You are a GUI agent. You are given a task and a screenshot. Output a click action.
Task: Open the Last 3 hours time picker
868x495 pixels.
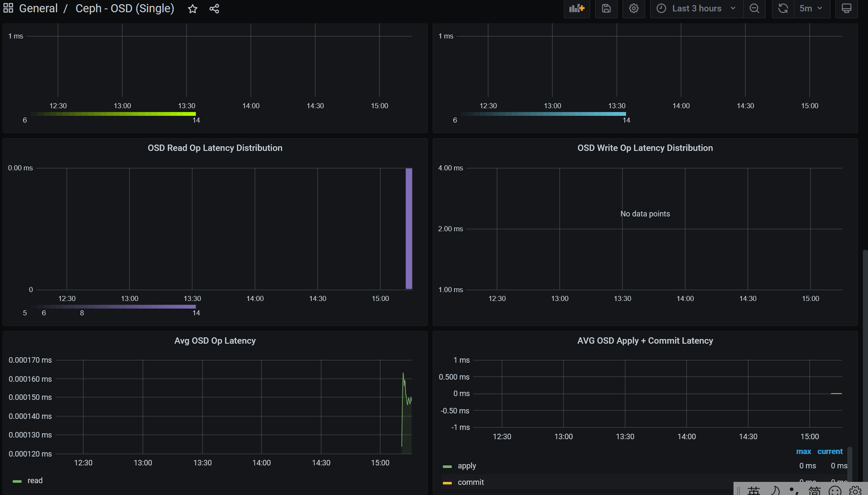pos(696,8)
